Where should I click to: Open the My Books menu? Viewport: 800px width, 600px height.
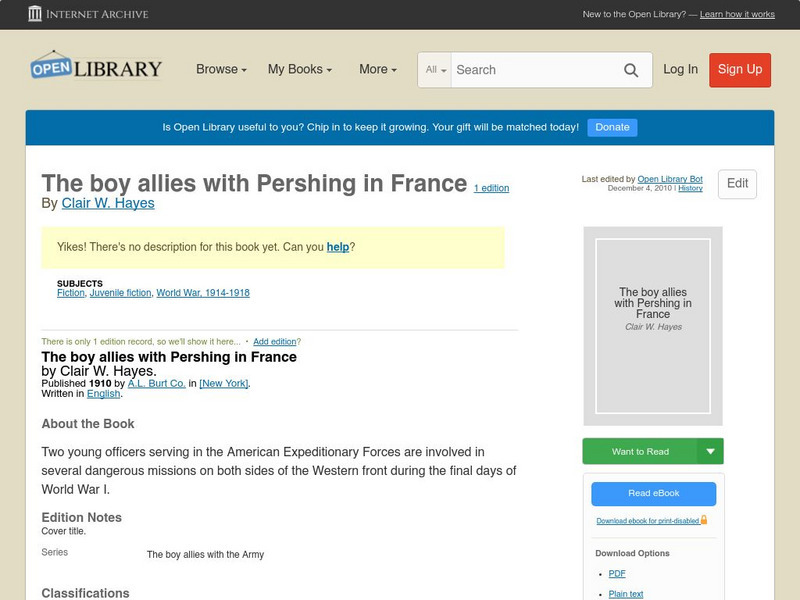pyautogui.click(x=300, y=69)
